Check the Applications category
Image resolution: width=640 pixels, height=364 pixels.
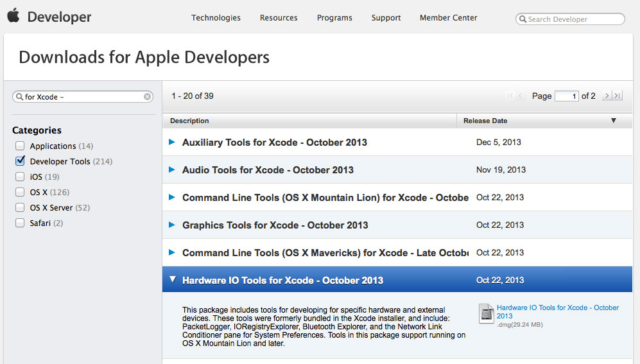click(20, 146)
